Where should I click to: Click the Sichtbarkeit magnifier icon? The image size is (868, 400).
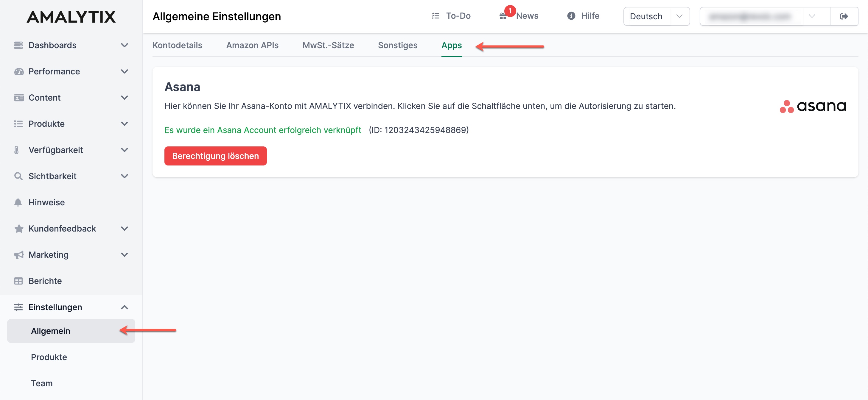[x=18, y=176]
